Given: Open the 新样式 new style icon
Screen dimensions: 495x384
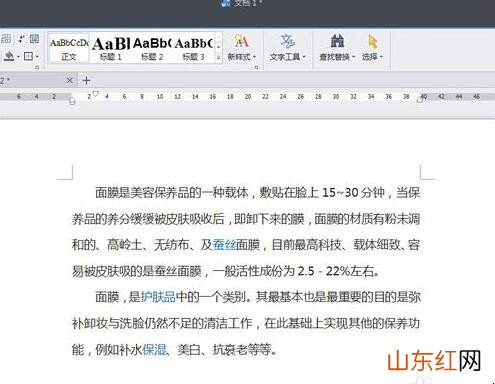Looking at the screenshot, I should click(x=241, y=41).
